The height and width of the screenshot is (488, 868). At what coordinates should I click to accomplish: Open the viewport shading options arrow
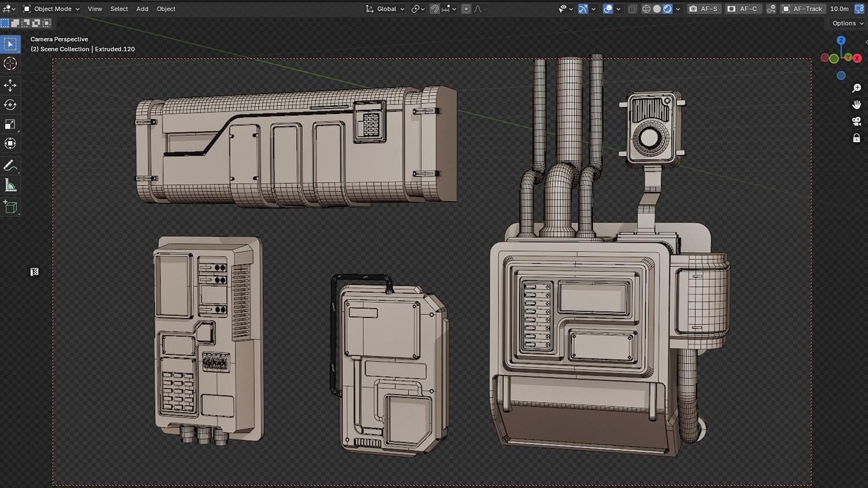(678, 9)
